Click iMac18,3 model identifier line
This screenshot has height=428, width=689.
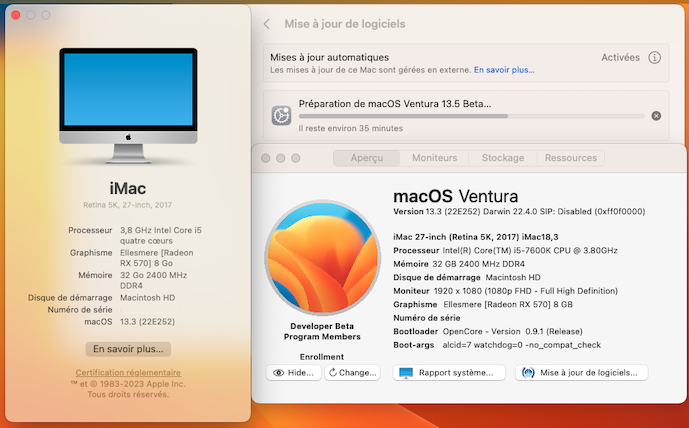point(475,237)
